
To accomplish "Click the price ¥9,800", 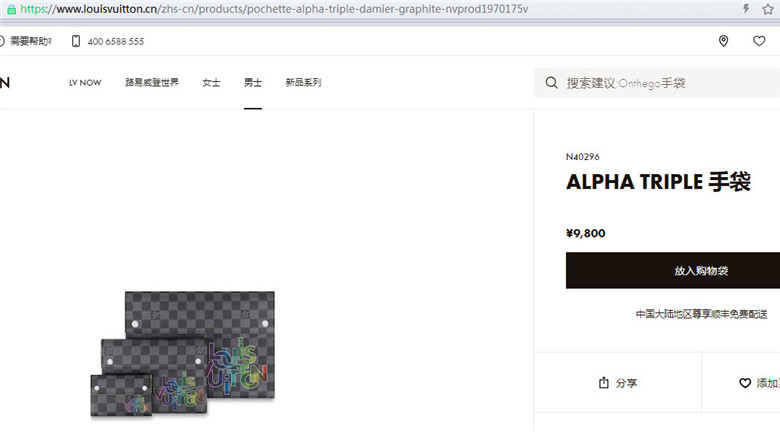I will click(x=585, y=233).
